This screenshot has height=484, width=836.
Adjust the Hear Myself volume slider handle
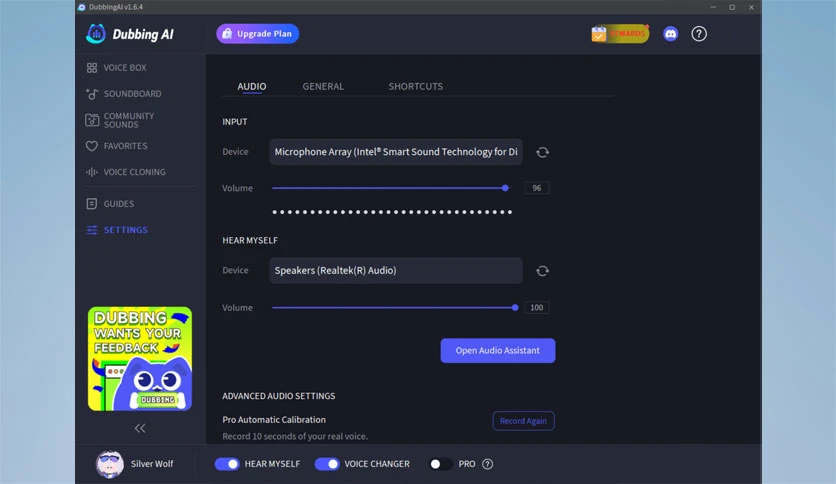tap(515, 308)
